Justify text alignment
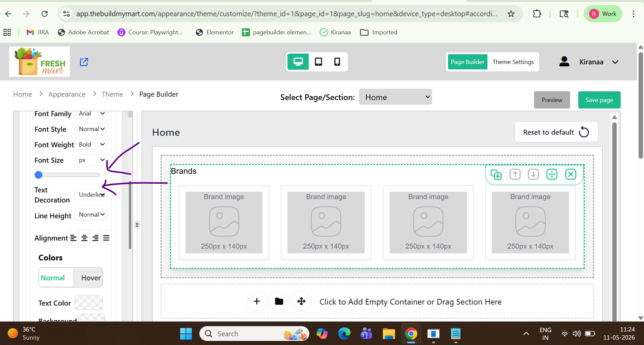This screenshot has width=644, height=345. [x=106, y=238]
